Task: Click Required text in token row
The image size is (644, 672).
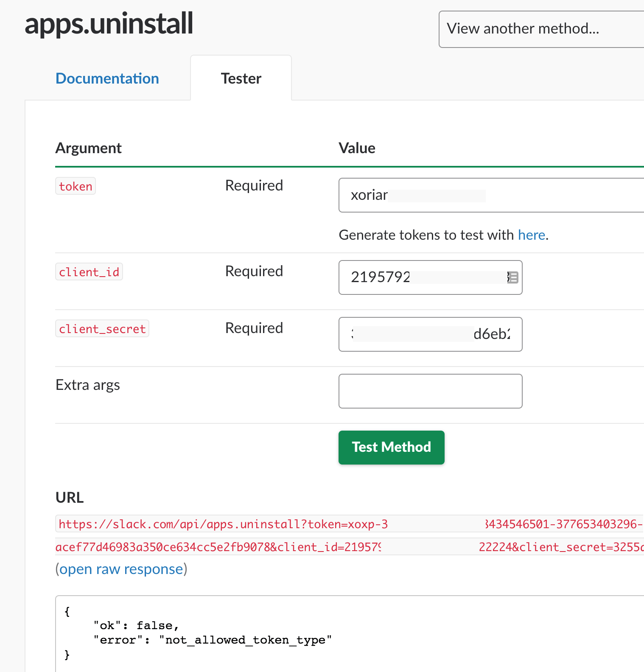Action: [254, 185]
